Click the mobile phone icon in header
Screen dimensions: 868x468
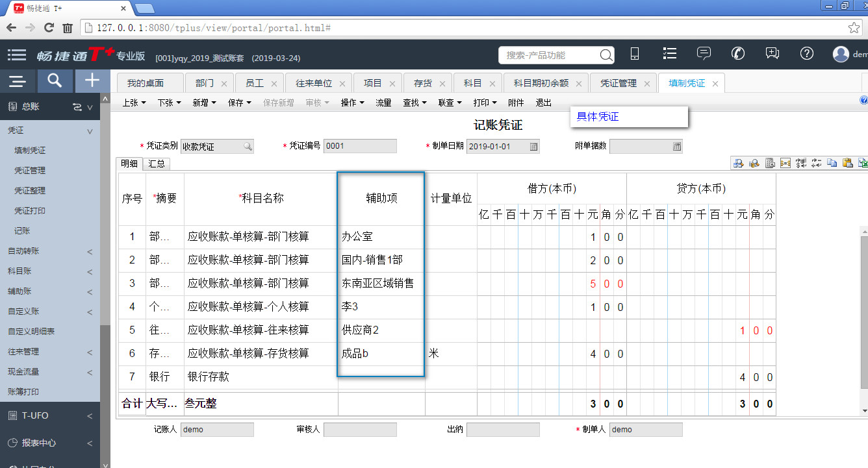635,55
